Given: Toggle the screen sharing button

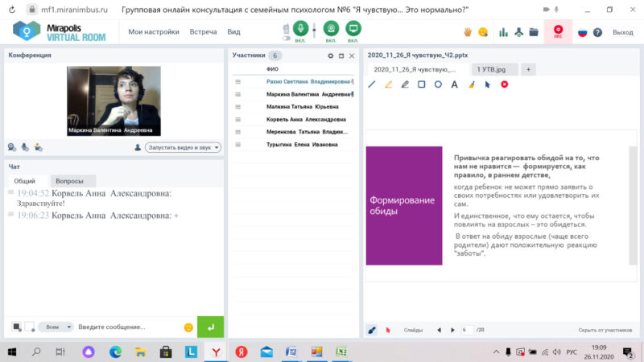Looking at the screenshot, I should [353, 29].
